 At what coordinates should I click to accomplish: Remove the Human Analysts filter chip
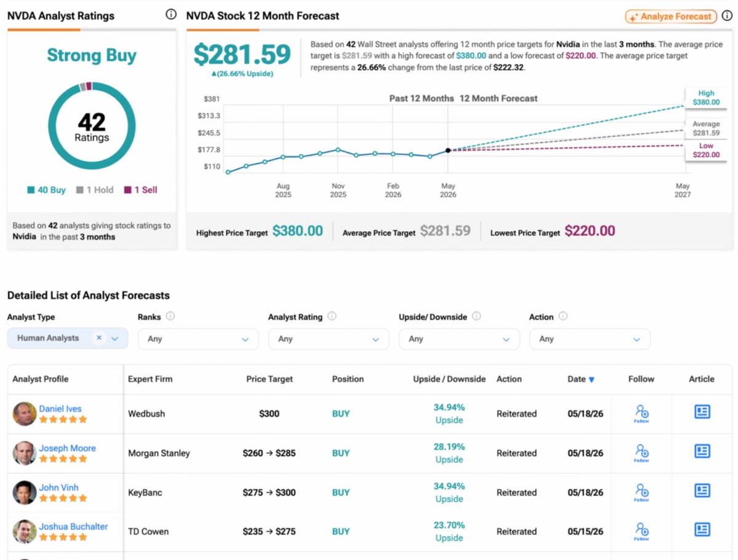(x=99, y=338)
